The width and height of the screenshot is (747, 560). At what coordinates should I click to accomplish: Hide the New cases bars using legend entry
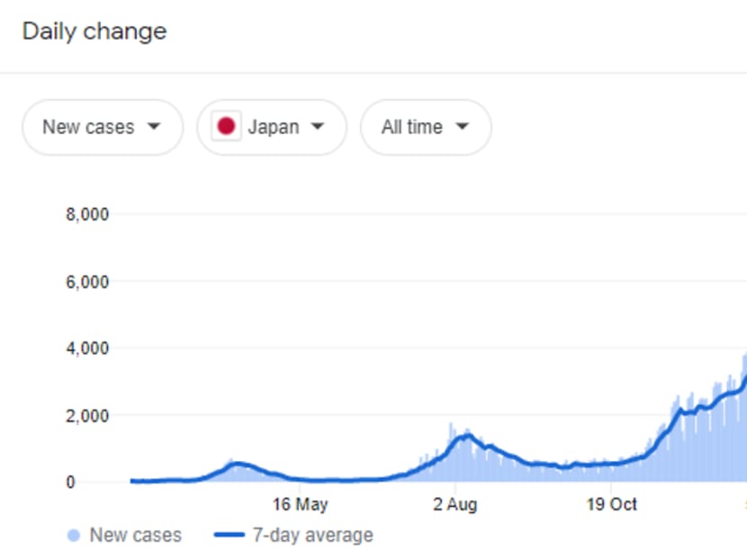point(123,535)
